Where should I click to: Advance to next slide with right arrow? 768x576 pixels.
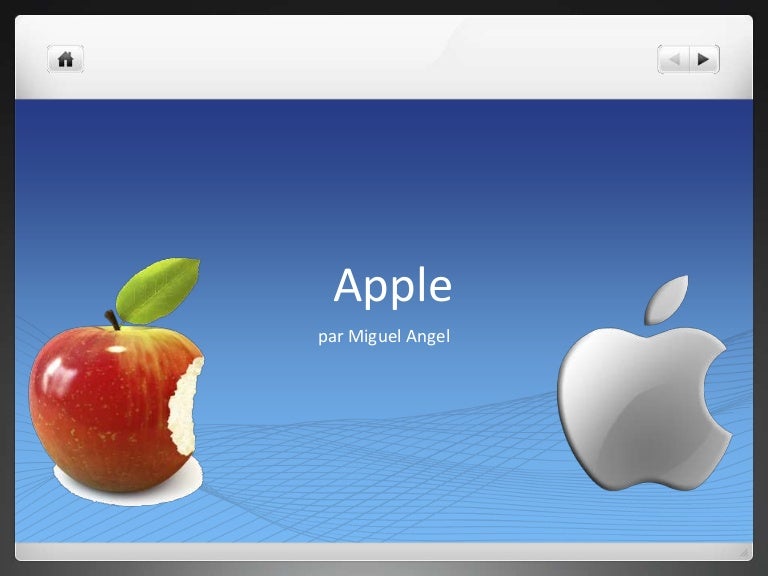[704, 59]
